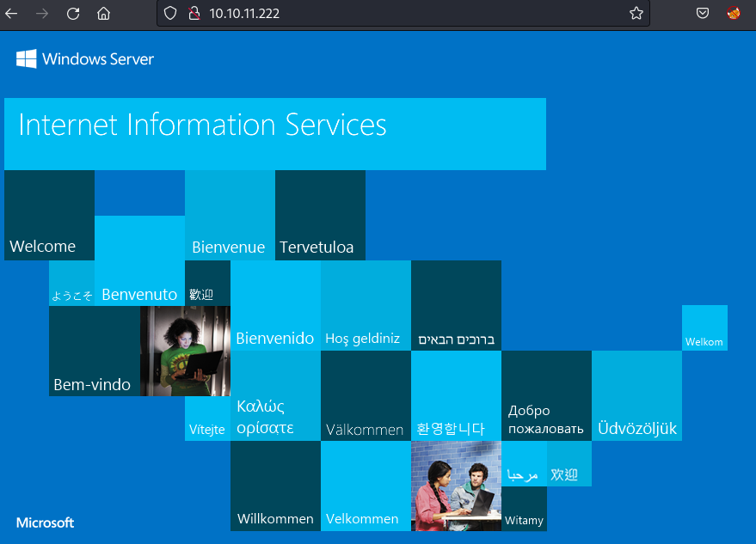Click the Willkommen tile
The height and width of the screenshot is (544, 756).
pos(275,486)
